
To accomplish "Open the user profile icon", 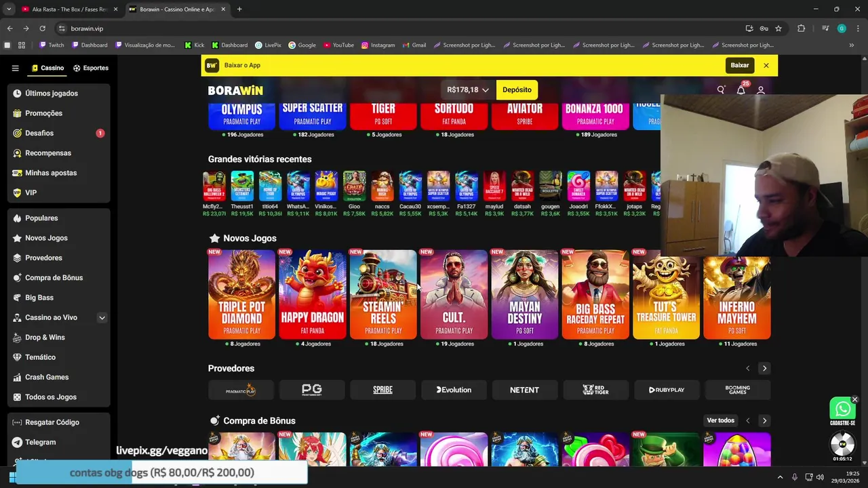I will click(761, 89).
